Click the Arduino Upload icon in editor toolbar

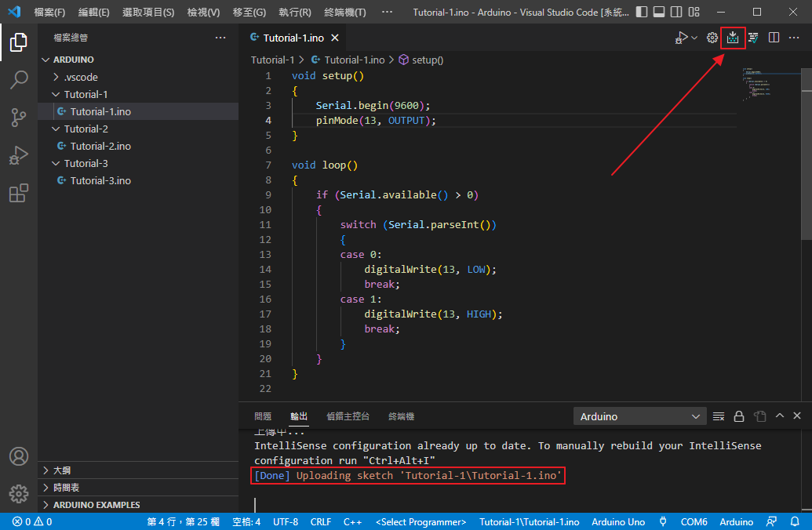[733, 38]
